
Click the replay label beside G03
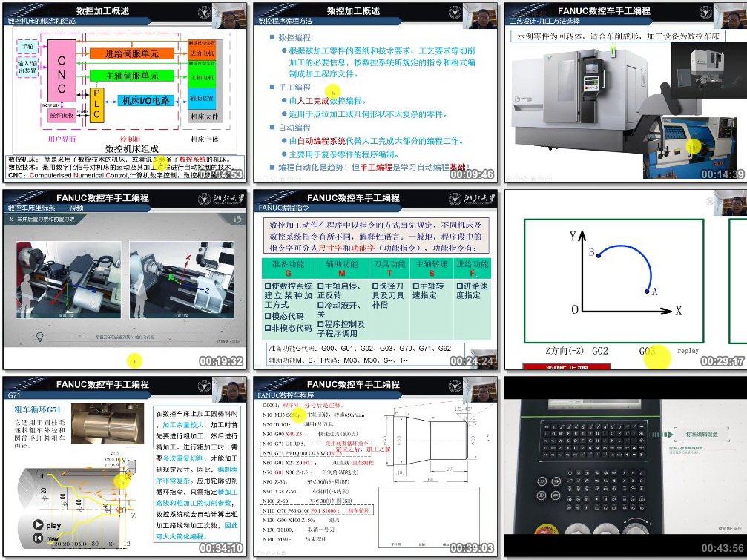click(x=688, y=351)
